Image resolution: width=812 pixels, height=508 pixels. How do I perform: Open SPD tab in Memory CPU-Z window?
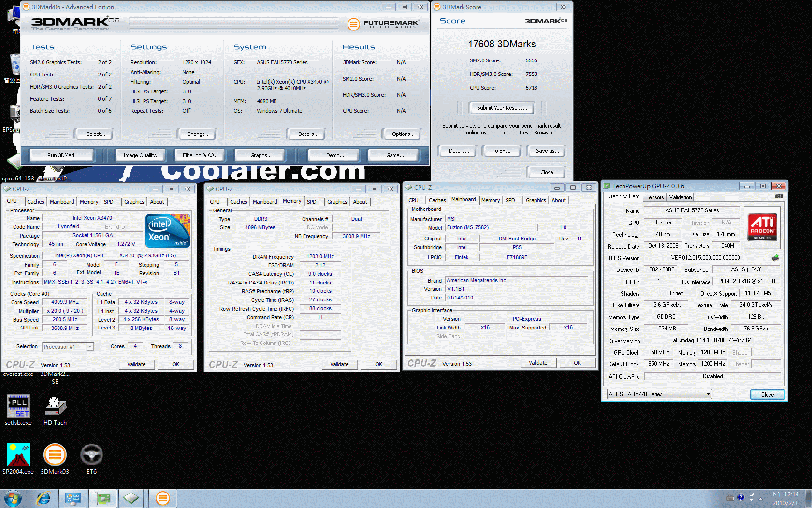pyautogui.click(x=312, y=202)
